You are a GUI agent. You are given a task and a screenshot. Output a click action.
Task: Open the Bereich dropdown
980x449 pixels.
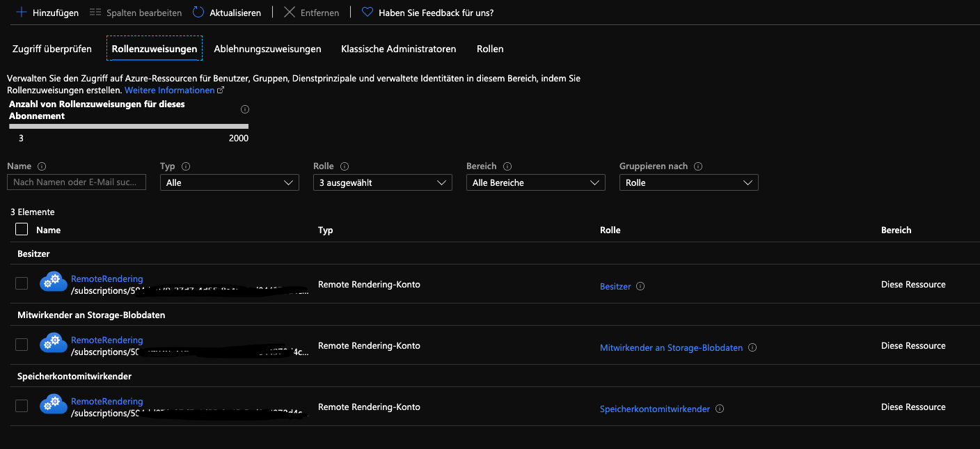coord(535,182)
